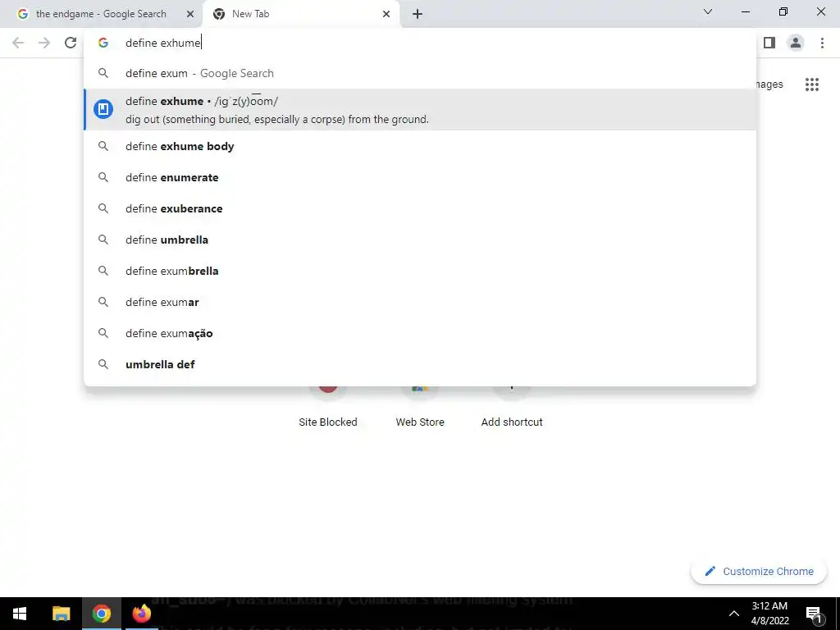Select the New Tab tab
This screenshot has height=630, width=840.
[301, 15]
